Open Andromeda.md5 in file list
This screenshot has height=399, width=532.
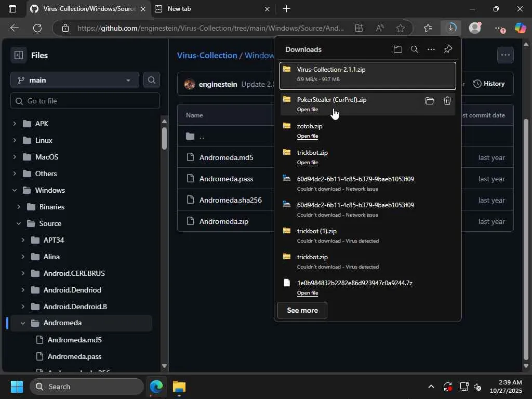[226, 157]
